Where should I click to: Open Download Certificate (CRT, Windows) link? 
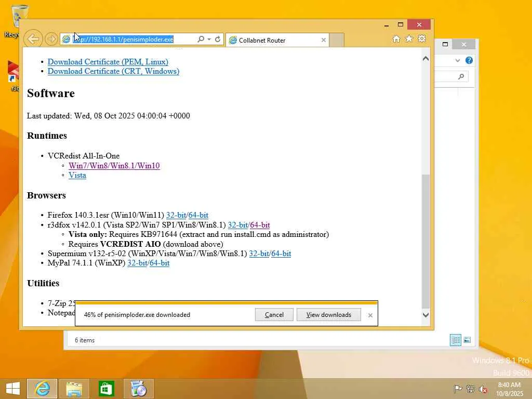(113, 71)
